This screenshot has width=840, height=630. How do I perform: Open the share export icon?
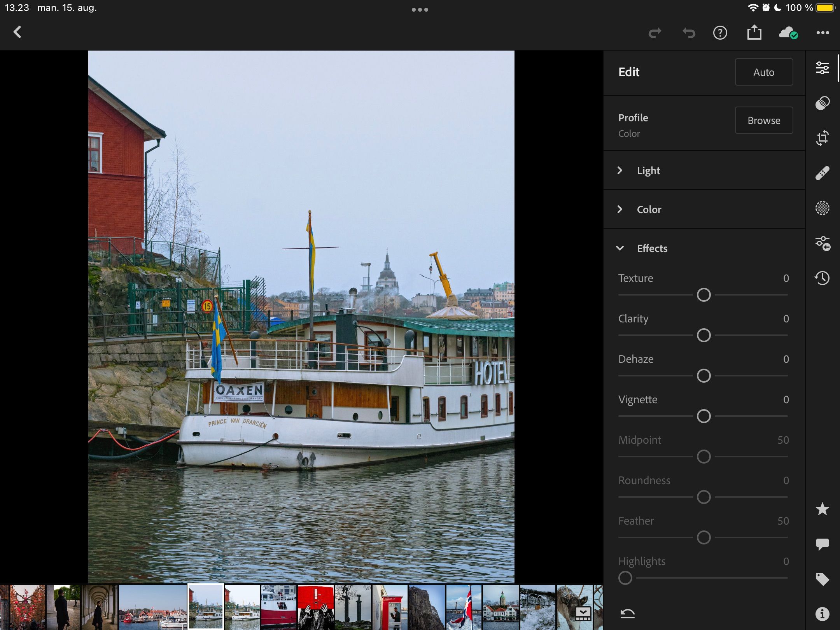tap(754, 32)
